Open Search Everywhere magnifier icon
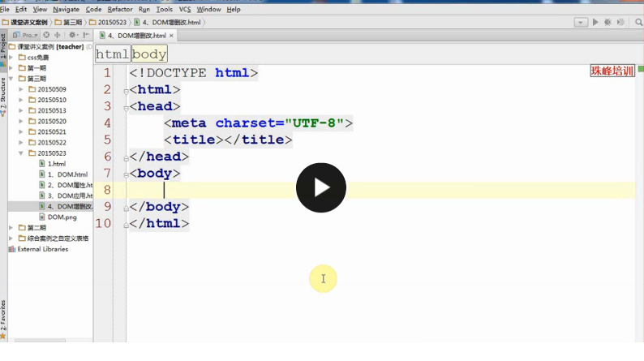 coord(638,22)
